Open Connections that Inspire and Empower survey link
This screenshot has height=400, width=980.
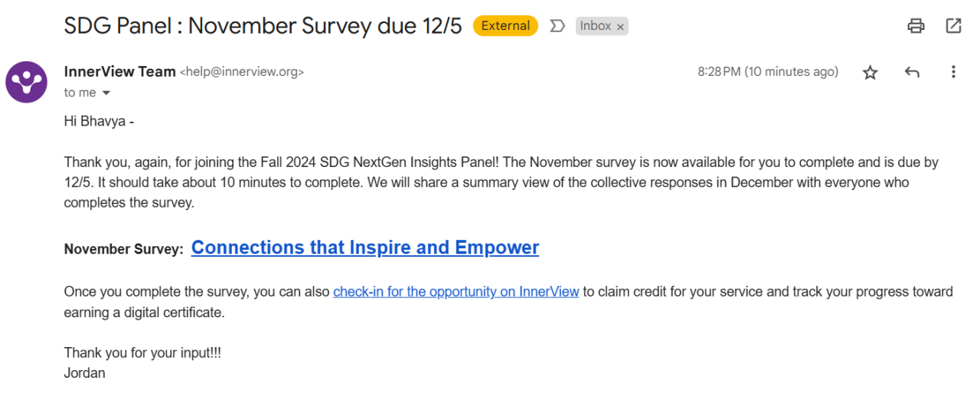click(365, 248)
